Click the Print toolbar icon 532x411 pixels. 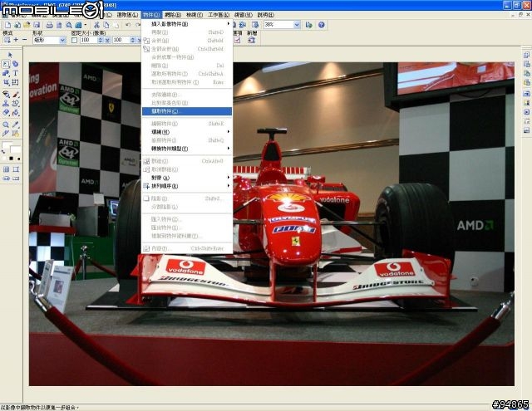coord(50,25)
